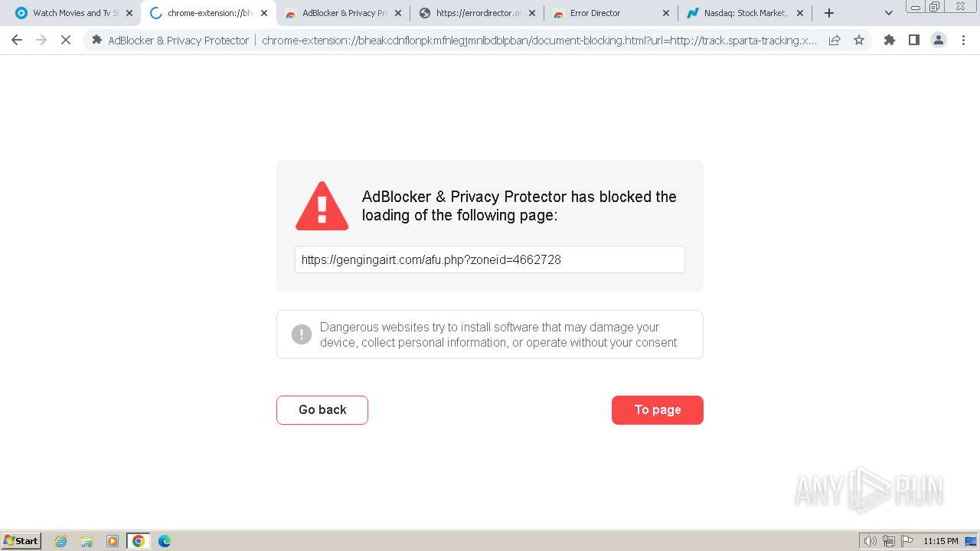Viewport: 980px width, 551px height.
Task: Bookmark this page with the star icon
Action: point(859,41)
